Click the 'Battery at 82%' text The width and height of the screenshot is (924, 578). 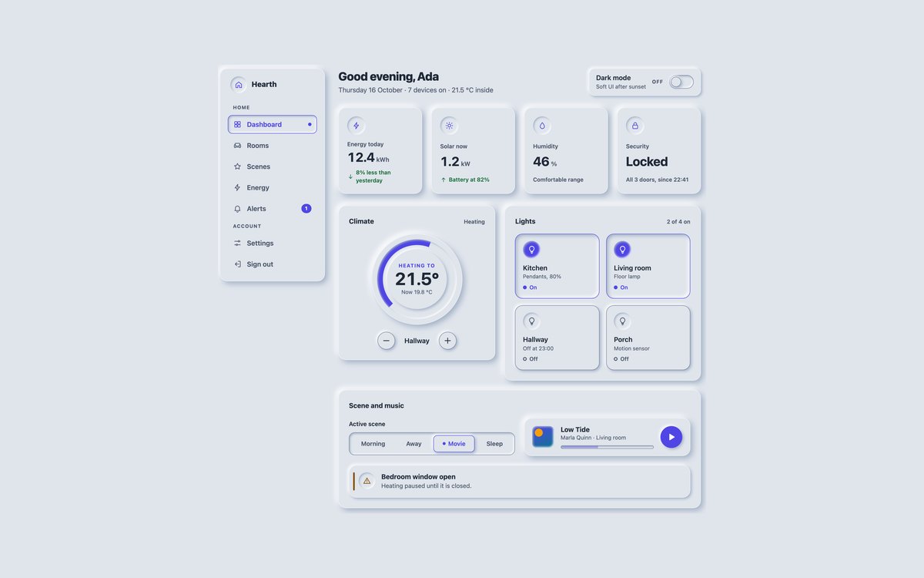coord(469,180)
